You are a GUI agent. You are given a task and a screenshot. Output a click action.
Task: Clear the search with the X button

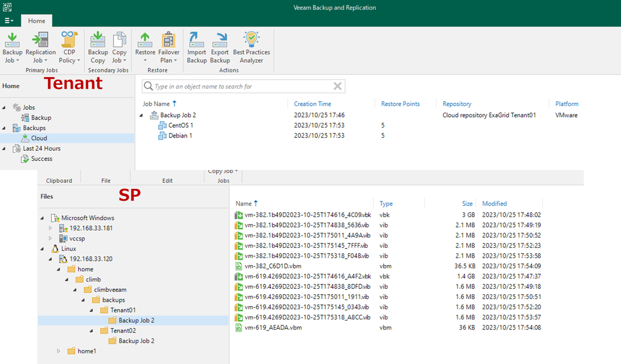[337, 86]
